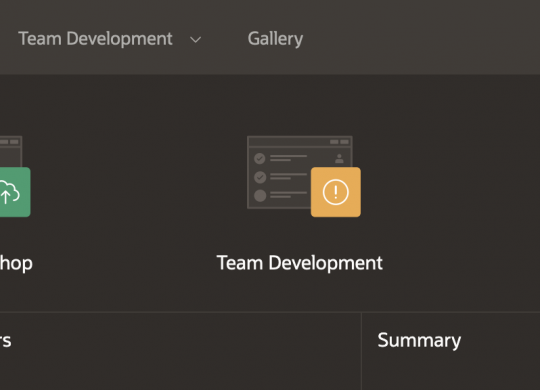Open the Team Development navigation menu
Screen dimensions: 540x390
95,39
